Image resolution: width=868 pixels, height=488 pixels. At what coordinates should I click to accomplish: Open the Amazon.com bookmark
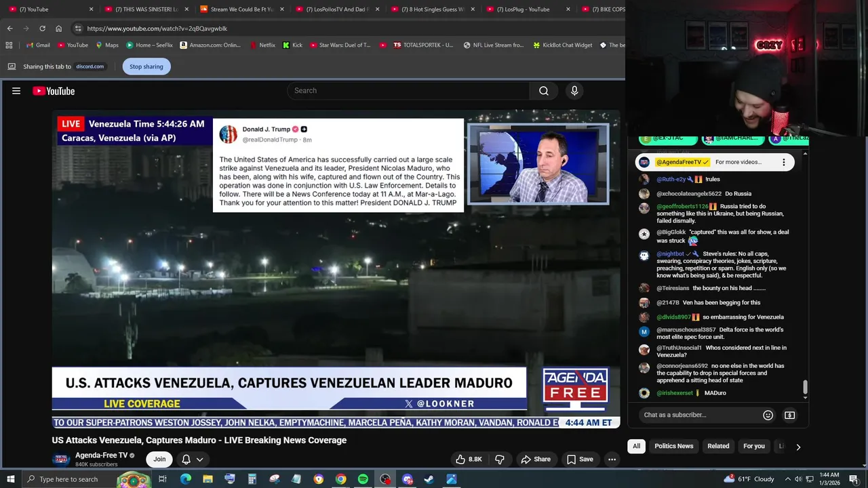click(x=210, y=45)
